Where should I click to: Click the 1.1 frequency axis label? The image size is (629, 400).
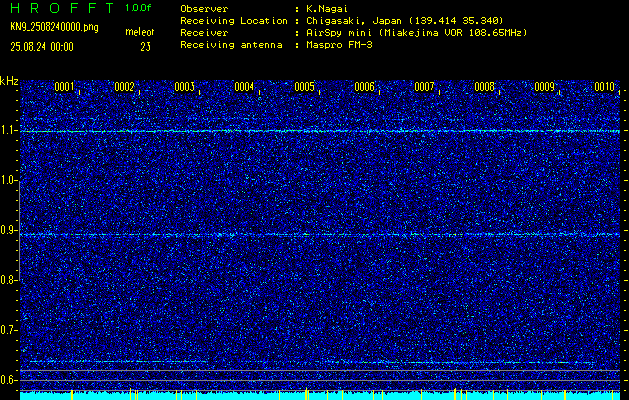(8, 131)
